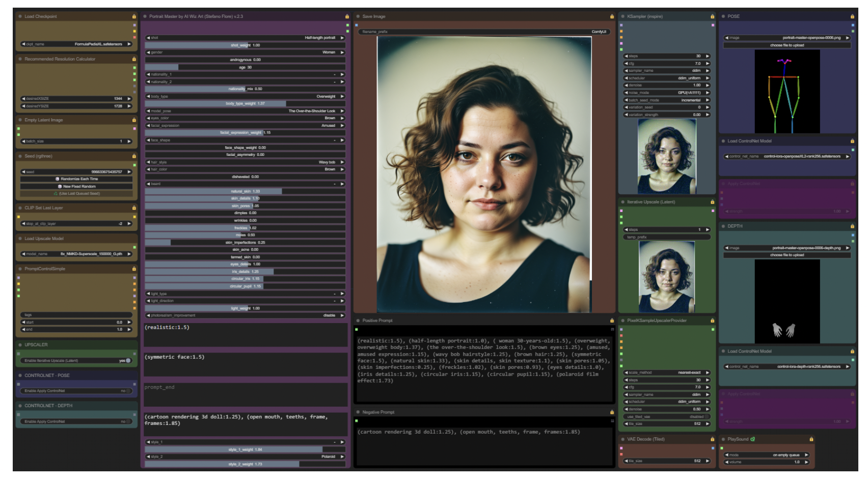Click the red output socket on Load Checkpoint
Screen dimensions: 868x481
click(x=134, y=37)
